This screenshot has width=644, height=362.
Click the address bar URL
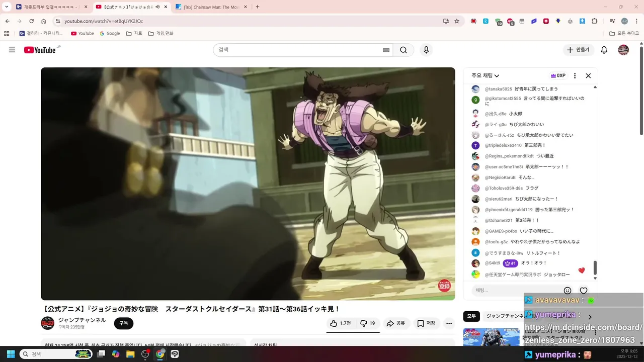click(103, 21)
